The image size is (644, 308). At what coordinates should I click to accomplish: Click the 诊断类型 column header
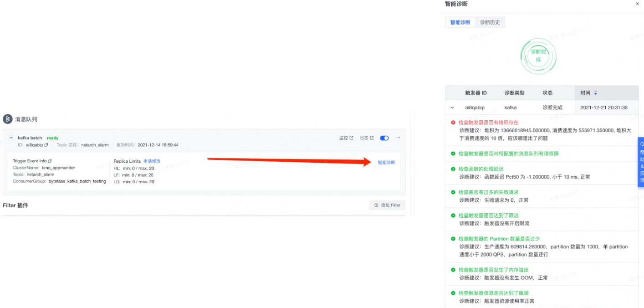click(x=515, y=92)
